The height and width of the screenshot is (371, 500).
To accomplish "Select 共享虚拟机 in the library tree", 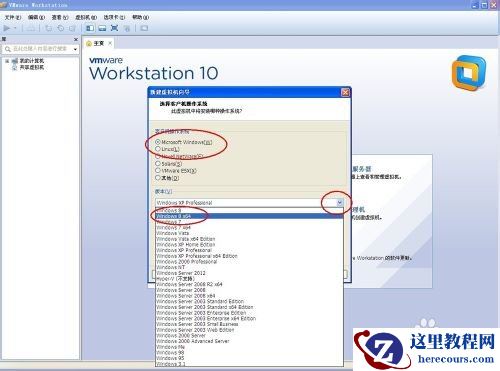I will coord(32,67).
